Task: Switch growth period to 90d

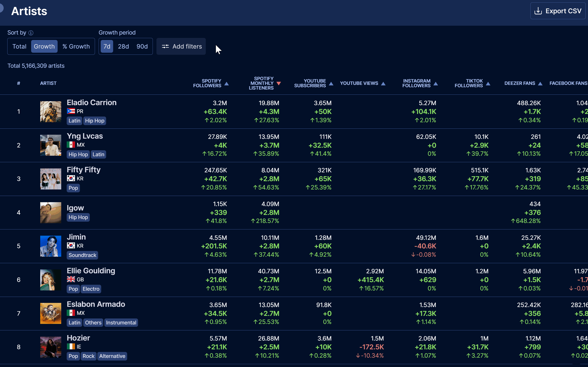Action: [x=142, y=46]
